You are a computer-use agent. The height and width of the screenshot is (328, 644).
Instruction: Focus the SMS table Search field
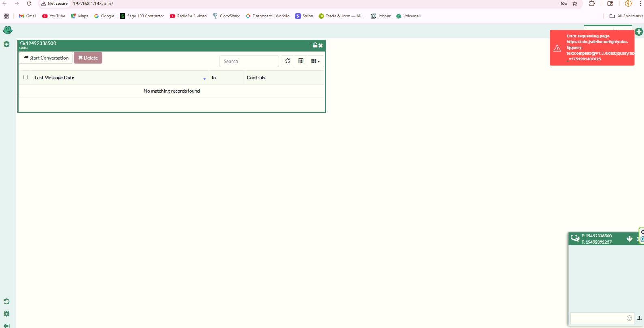tap(249, 61)
